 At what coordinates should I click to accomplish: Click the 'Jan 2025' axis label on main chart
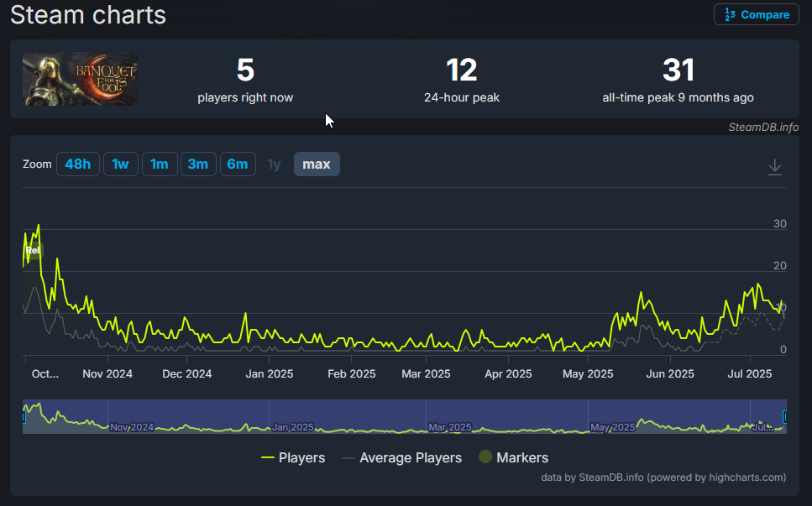tap(270, 373)
